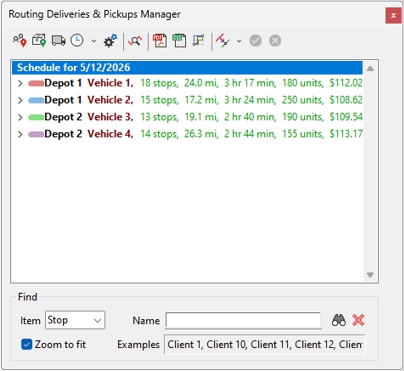Open the depots package-location tool
Screen dimensions: 404x371
39,41
